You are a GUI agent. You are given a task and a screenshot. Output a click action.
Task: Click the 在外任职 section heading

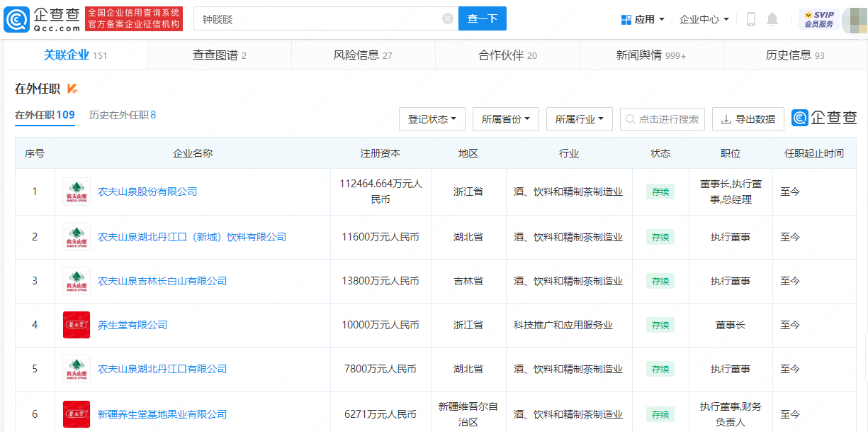[38, 89]
